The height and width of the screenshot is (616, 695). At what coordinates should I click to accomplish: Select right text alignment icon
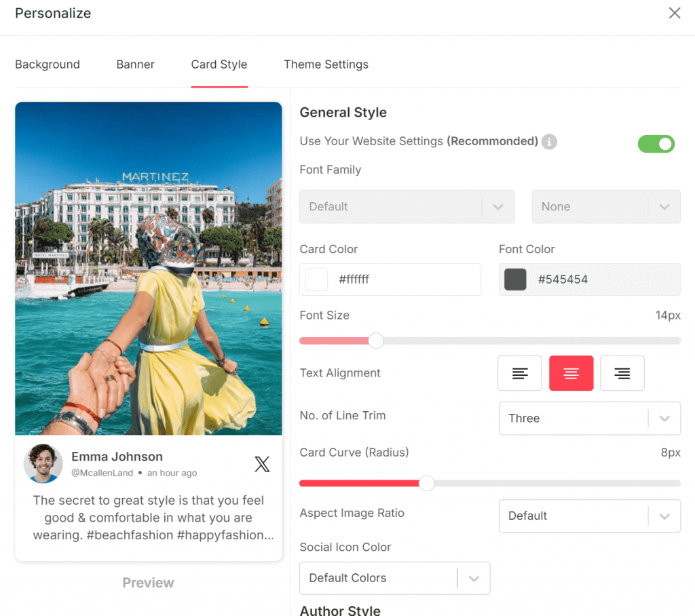(x=622, y=373)
